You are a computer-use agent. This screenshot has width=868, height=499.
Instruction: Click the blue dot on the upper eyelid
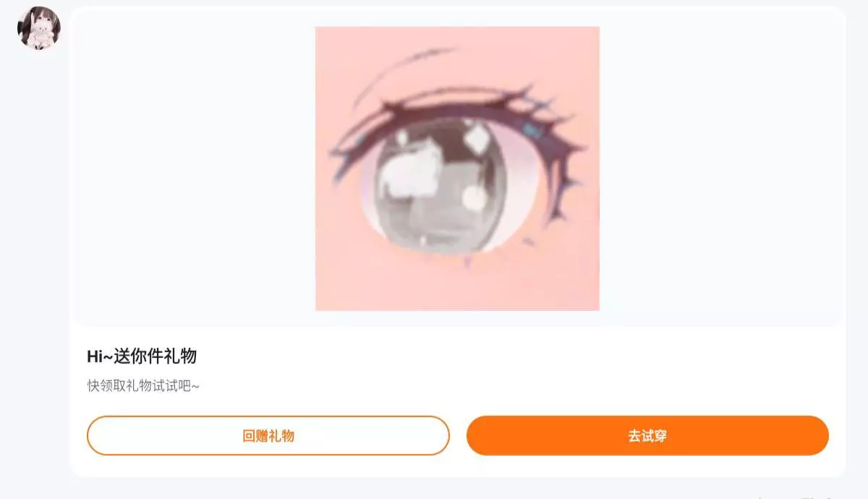[x=533, y=130]
